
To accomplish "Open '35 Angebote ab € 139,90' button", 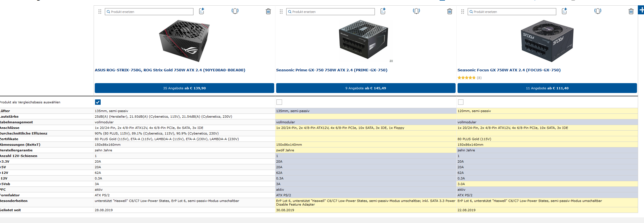I will click(184, 88).
